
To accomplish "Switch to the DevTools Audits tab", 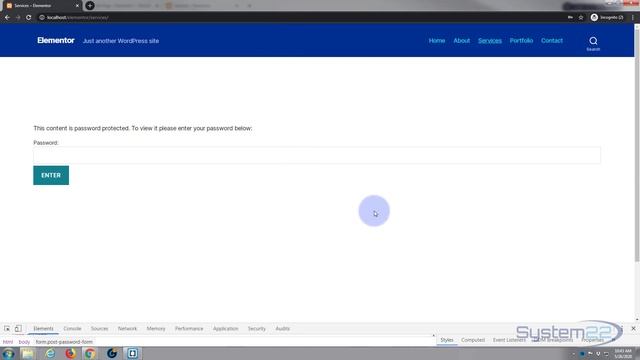I will tap(282, 329).
